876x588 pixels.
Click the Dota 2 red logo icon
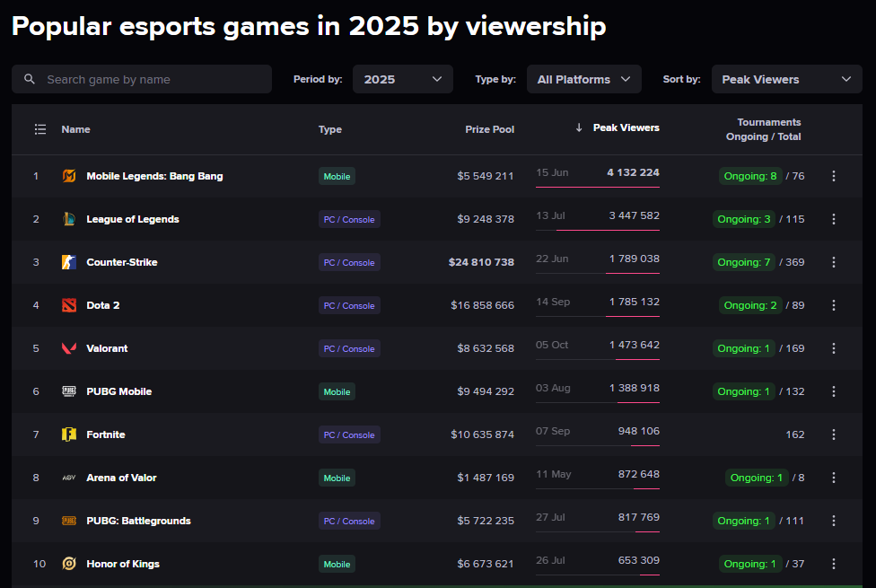69,305
